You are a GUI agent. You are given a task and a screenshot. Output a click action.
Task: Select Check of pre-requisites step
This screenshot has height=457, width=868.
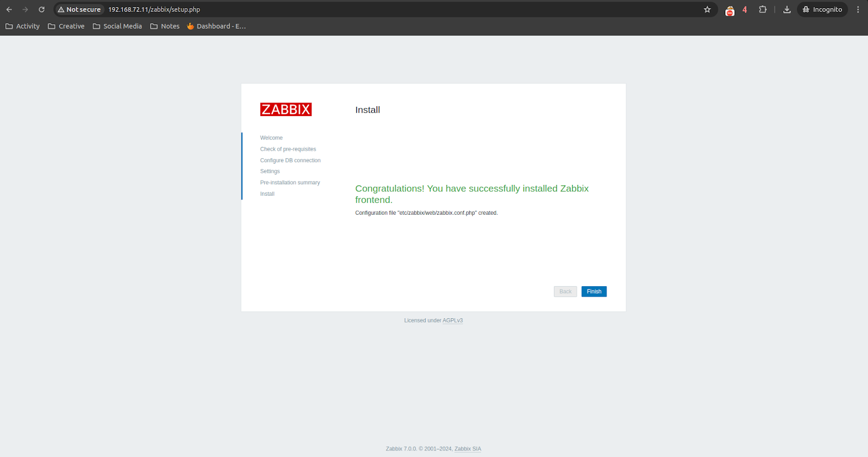[288, 149]
